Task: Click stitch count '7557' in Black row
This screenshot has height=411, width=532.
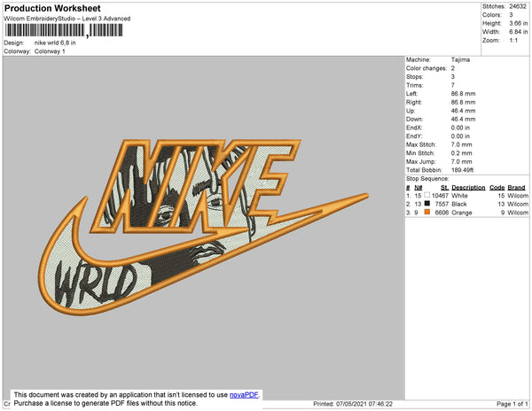Action: coord(442,204)
